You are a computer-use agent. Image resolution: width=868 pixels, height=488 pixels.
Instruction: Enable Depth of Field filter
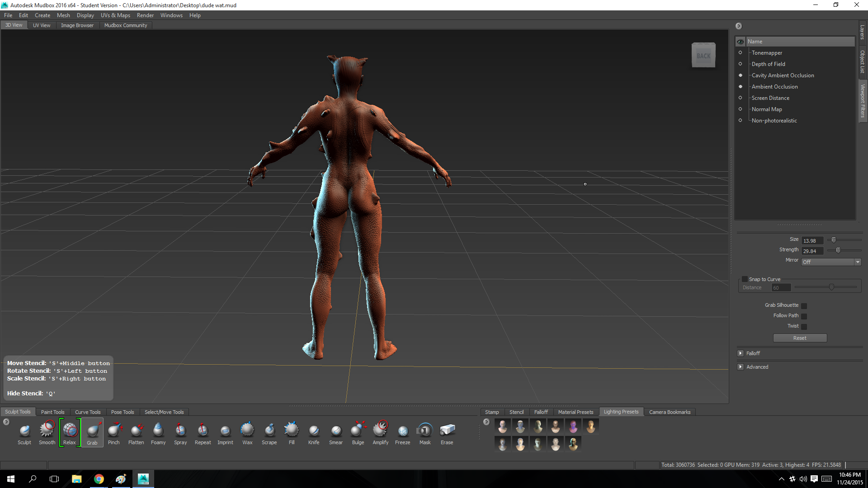pyautogui.click(x=740, y=64)
